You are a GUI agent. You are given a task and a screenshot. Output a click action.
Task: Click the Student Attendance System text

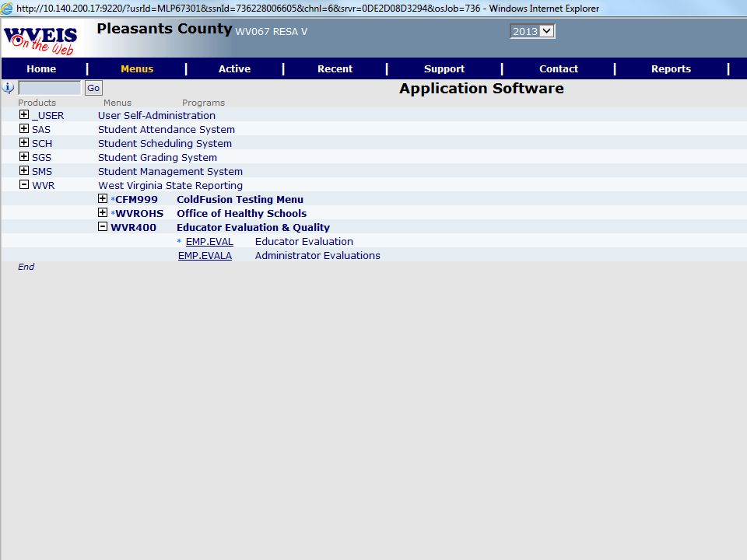167,130
